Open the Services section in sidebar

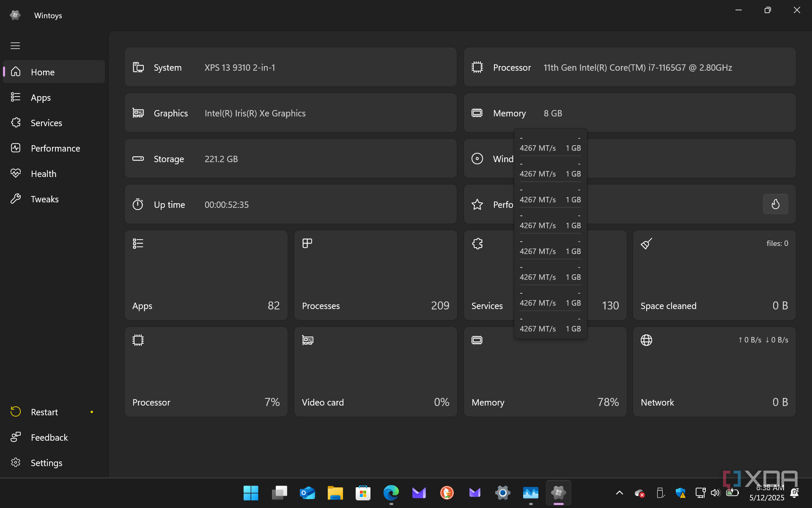tap(54, 123)
